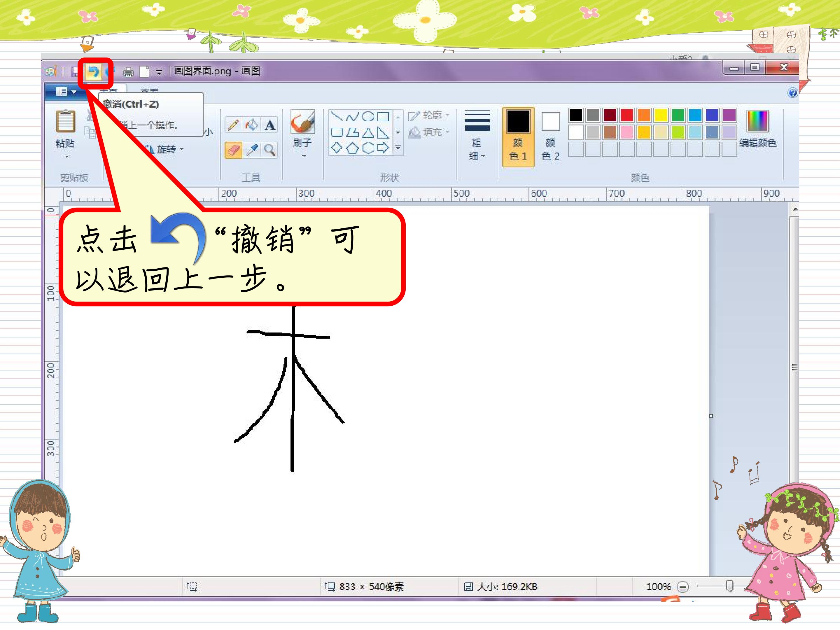Select the Fill with color bucket tool
Screen dimensions: 840x630
coord(251,125)
